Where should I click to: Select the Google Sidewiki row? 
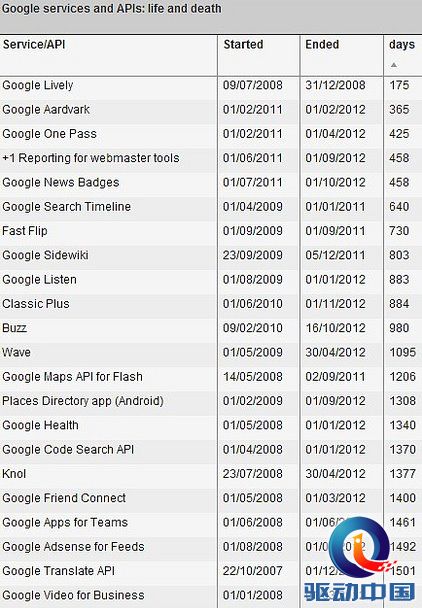[x=211, y=255]
